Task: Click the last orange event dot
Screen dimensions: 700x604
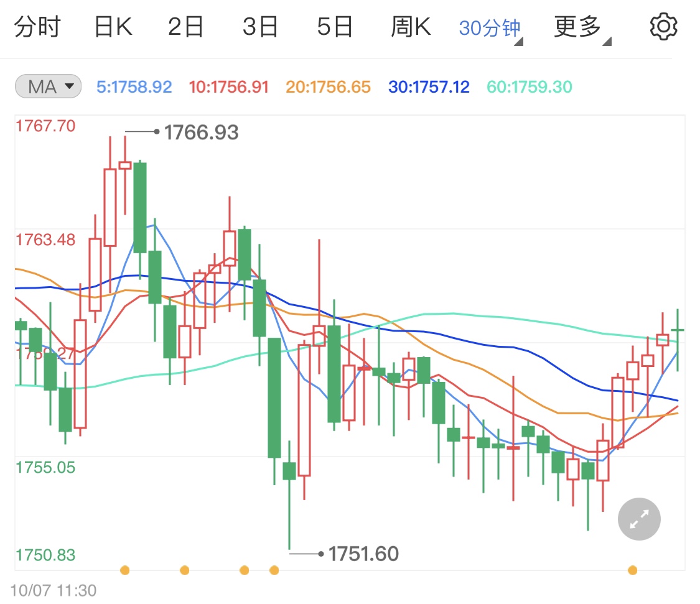Action: coord(632,570)
